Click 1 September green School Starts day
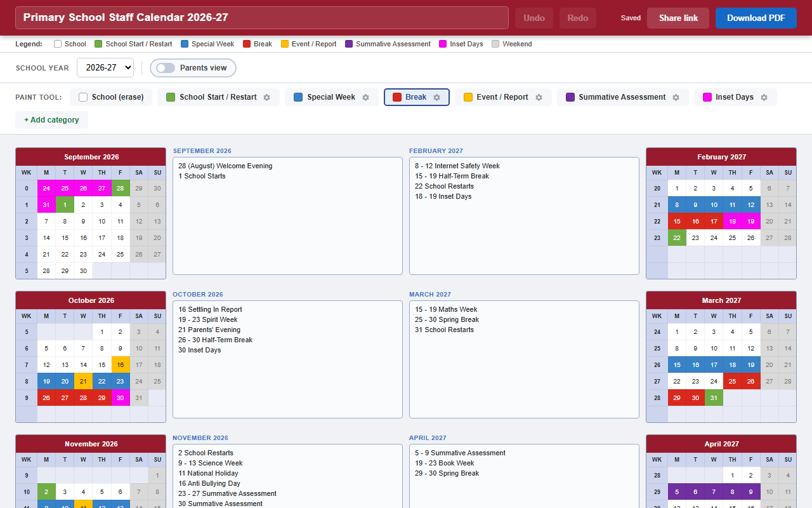This screenshot has height=508, width=812. tap(65, 204)
